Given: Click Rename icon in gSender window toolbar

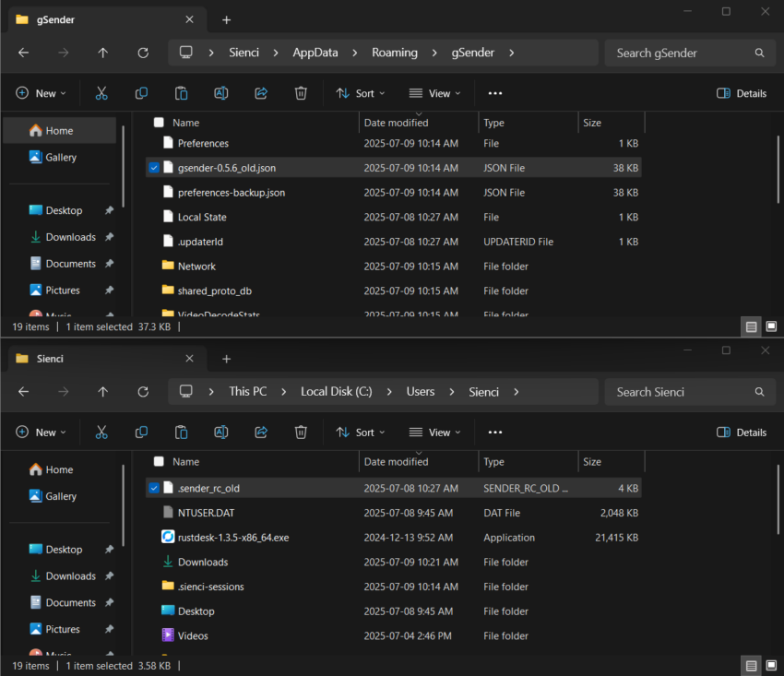Looking at the screenshot, I should tap(221, 93).
